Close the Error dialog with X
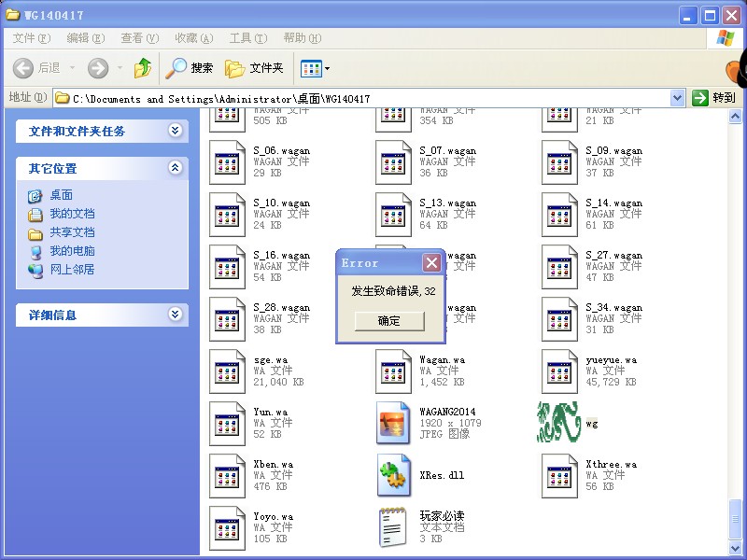 pos(431,263)
